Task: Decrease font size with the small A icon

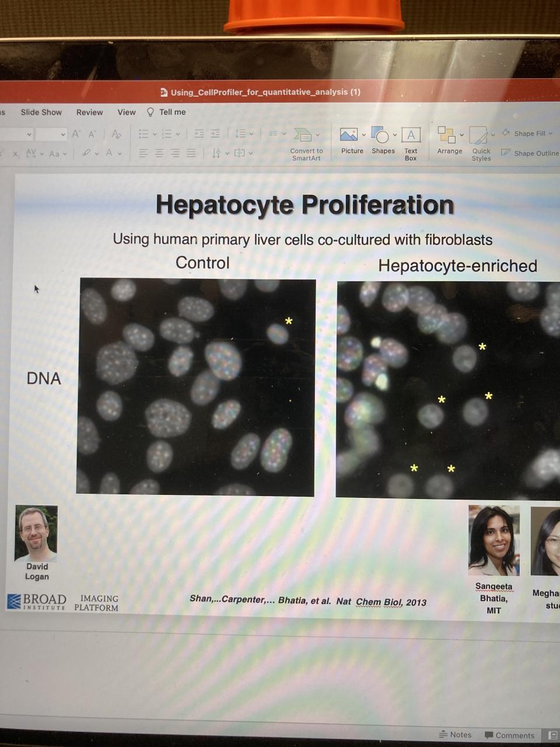Action: point(92,134)
